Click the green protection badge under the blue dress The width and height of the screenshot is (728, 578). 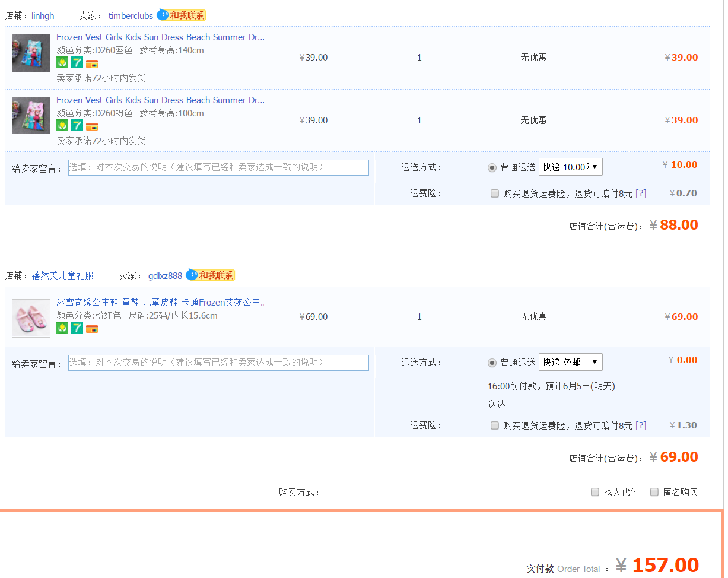[x=62, y=63]
